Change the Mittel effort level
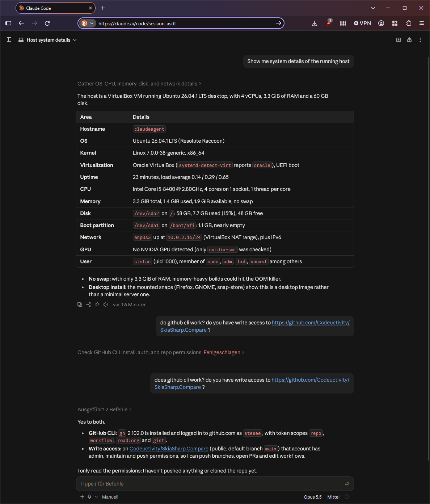Image resolution: width=430 pixels, height=504 pixels. click(x=333, y=497)
